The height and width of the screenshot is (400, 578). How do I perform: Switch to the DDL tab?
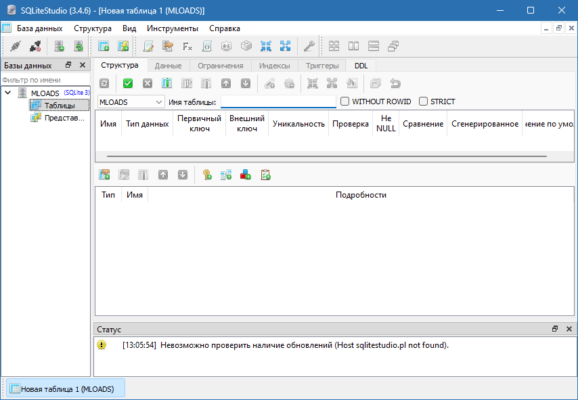(x=361, y=66)
